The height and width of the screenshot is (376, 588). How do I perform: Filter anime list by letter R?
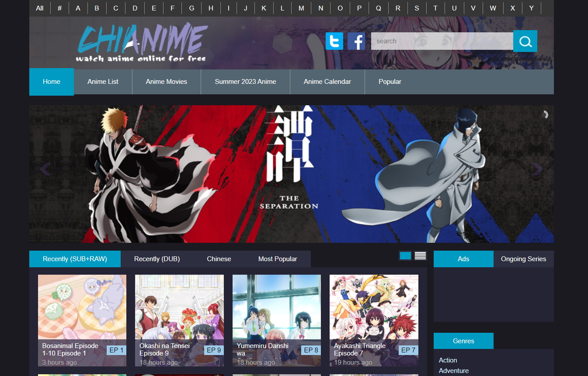[x=398, y=8]
